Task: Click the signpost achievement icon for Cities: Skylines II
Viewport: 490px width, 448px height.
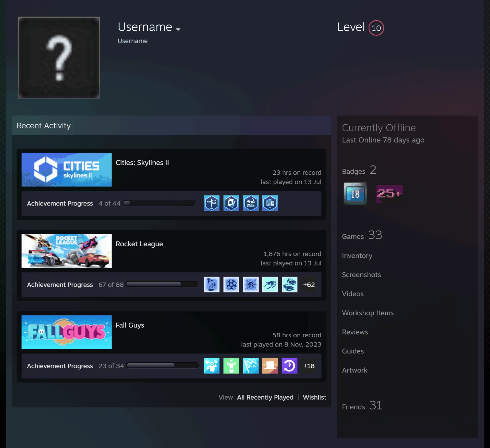Action: 212,203
